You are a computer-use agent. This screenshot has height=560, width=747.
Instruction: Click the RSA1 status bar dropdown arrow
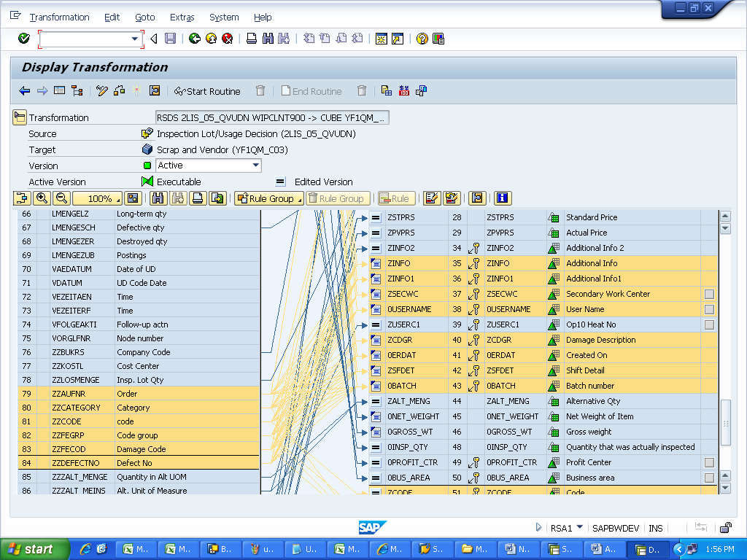580,527
